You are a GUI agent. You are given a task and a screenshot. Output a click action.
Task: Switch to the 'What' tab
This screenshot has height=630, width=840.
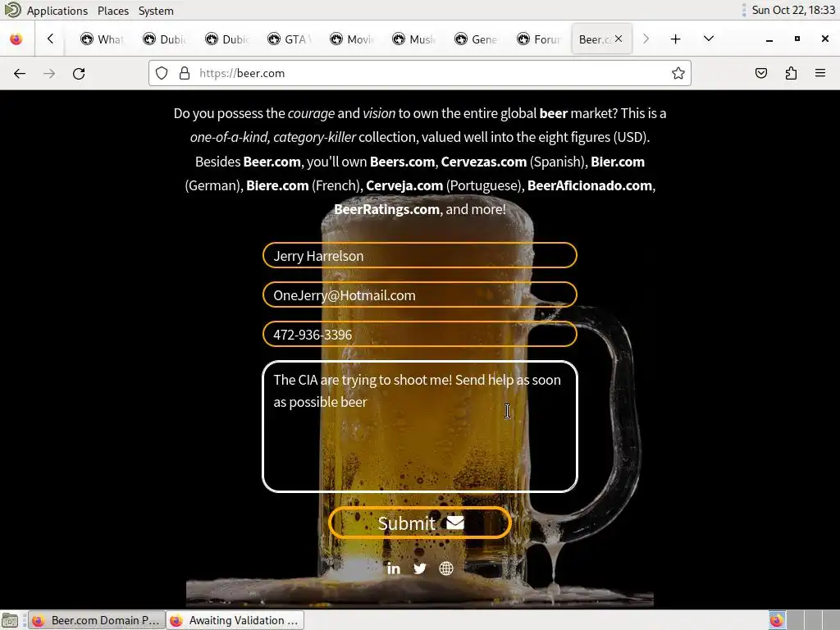101,39
